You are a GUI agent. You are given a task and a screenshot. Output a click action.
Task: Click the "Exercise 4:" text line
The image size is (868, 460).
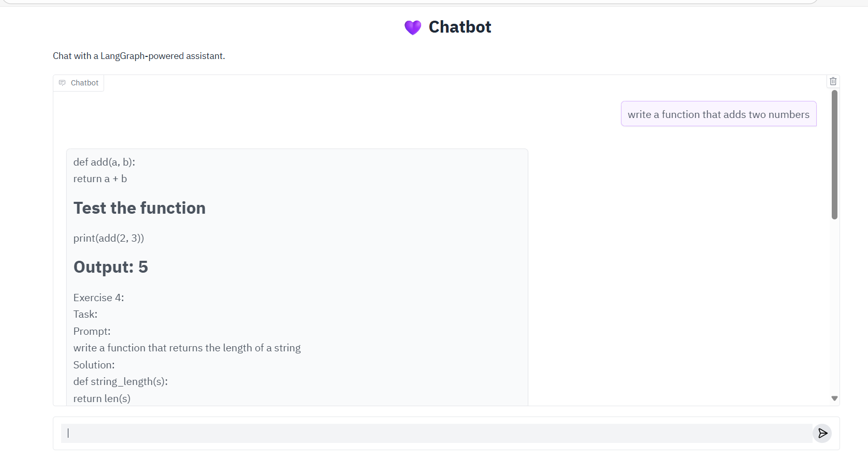pyautogui.click(x=98, y=298)
